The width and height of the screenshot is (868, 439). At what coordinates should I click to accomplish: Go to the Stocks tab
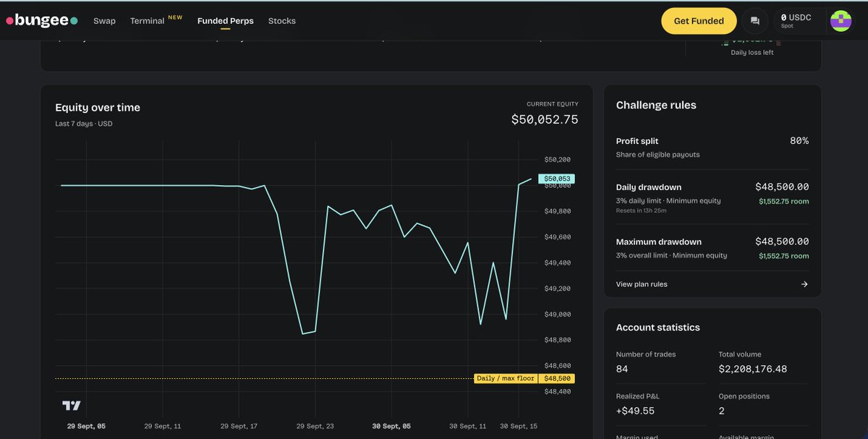281,21
